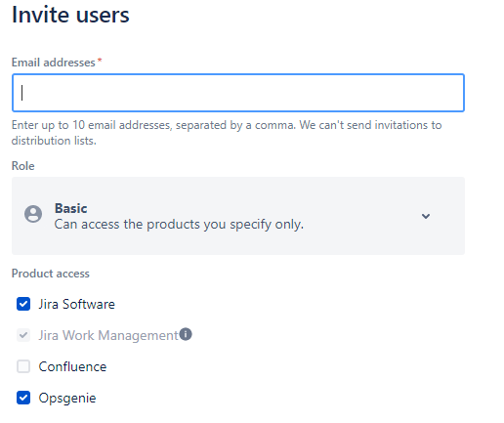
Task: Uncheck the Jira Software checkbox
Action: (x=23, y=304)
